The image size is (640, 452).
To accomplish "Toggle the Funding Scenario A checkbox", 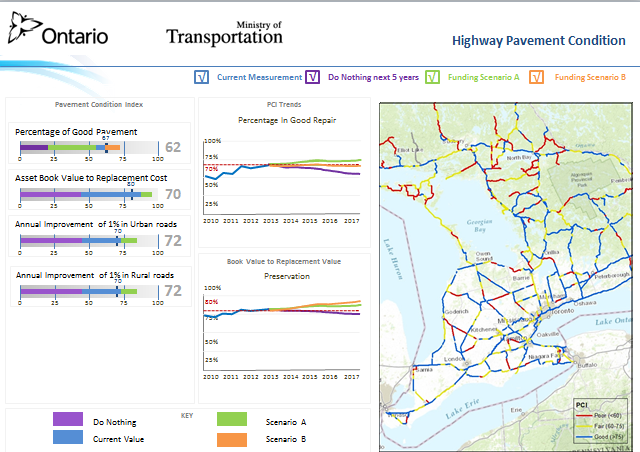I will (x=434, y=77).
